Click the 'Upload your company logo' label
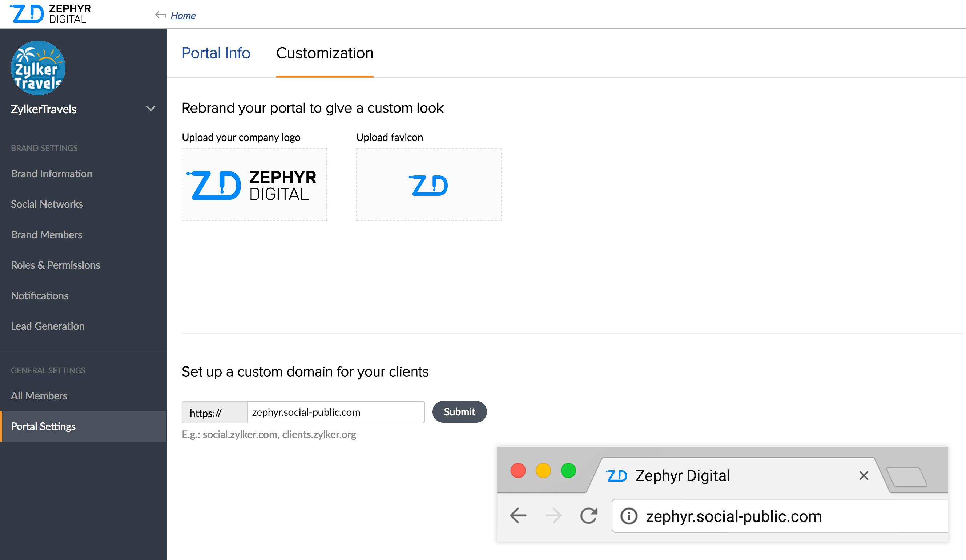Screen dimensions: 966x560 click(x=241, y=137)
